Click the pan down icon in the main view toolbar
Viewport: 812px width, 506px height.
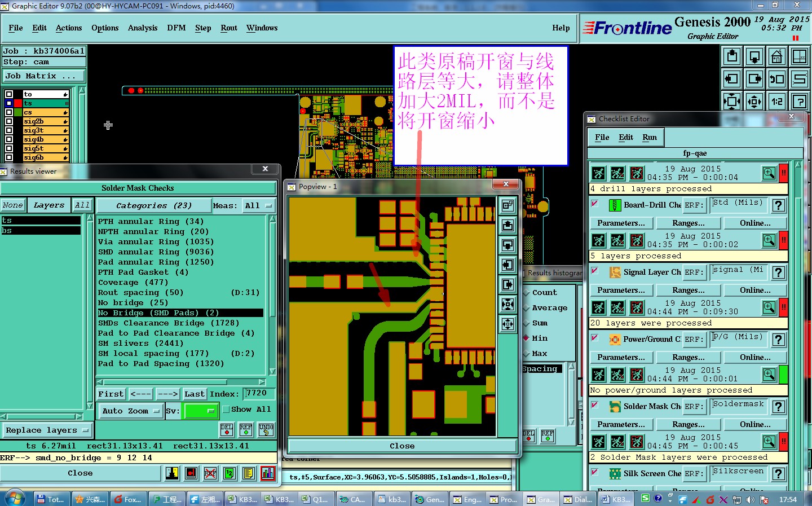tap(754, 56)
